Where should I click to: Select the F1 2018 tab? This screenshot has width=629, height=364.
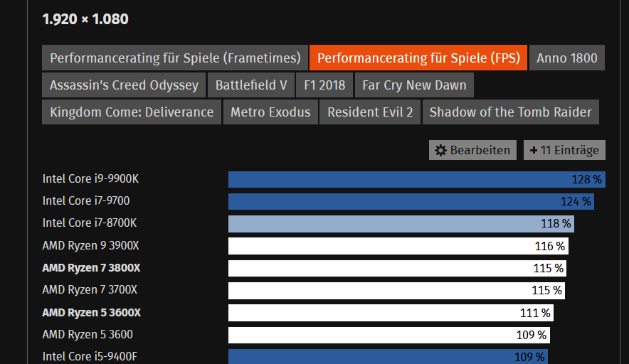tap(324, 85)
